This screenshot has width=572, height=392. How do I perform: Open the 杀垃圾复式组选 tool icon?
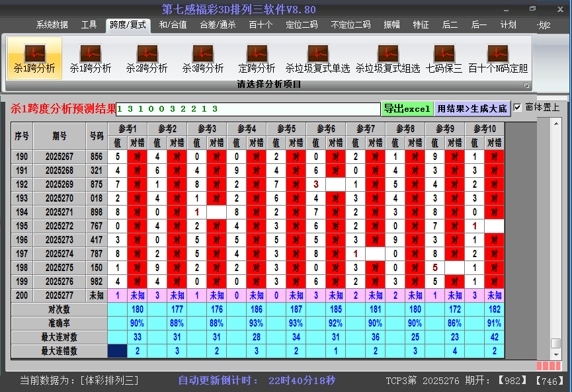(x=388, y=58)
